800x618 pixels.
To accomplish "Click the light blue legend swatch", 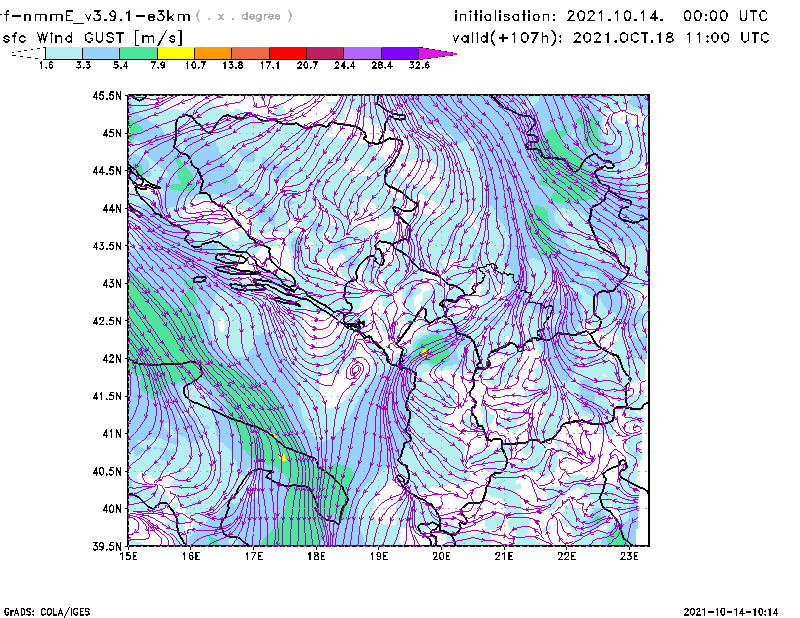I will (x=101, y=53).
